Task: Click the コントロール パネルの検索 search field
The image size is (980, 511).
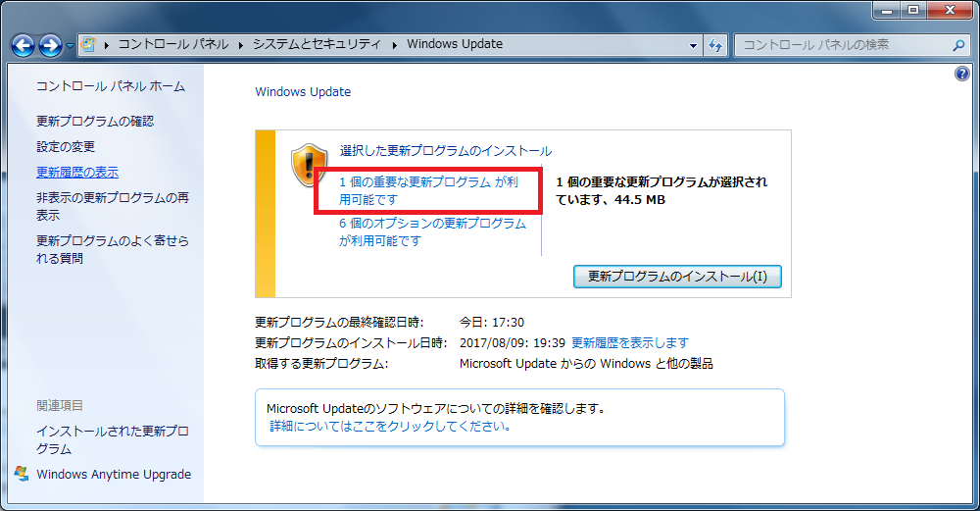Action: point(841,45)
